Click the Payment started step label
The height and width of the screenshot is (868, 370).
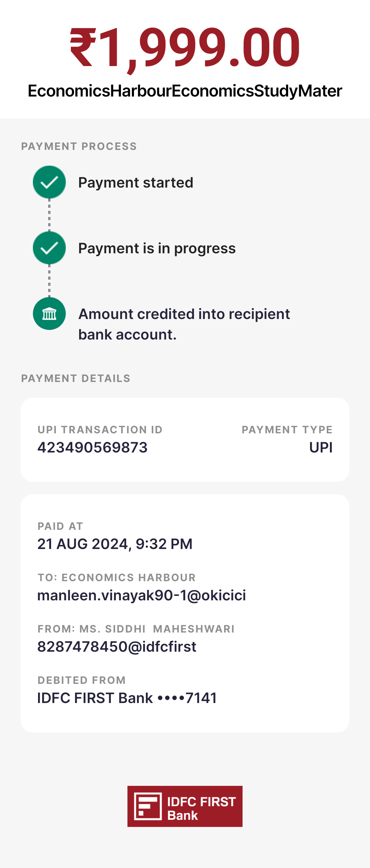click(136, 183)
